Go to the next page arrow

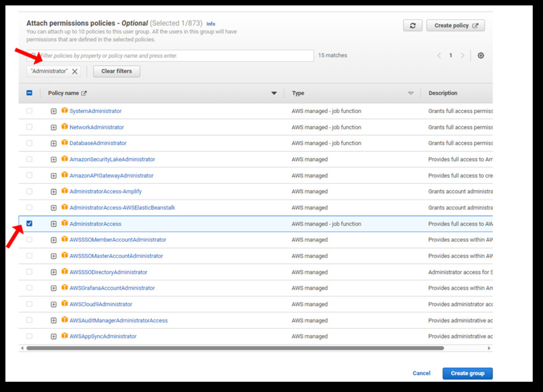[x=463, y=56]
